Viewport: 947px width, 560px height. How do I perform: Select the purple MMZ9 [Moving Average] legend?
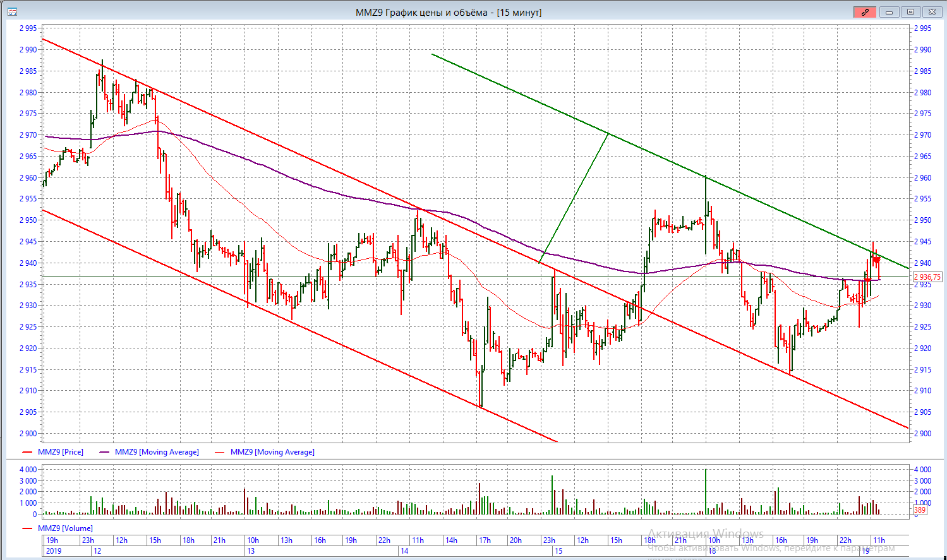(157, 452)
